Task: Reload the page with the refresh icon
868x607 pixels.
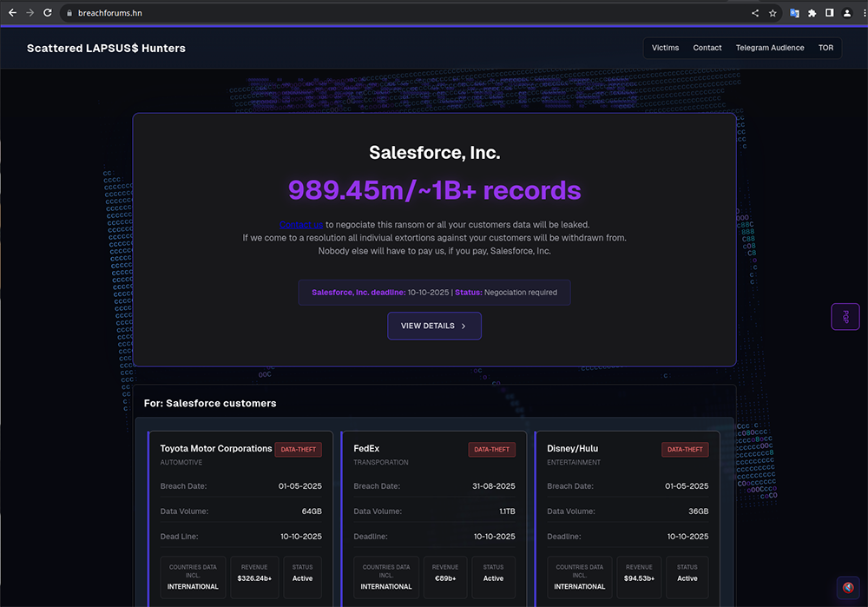Action: (x=49, y=13)
